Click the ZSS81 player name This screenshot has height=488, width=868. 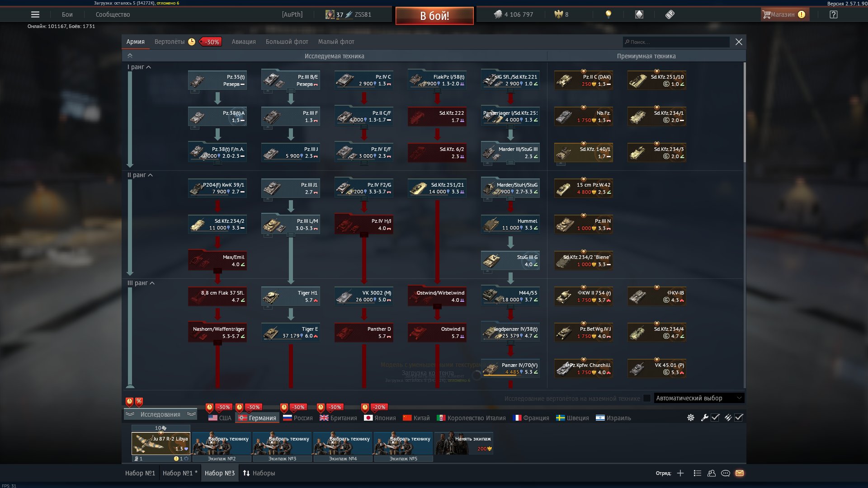(363, 14)
